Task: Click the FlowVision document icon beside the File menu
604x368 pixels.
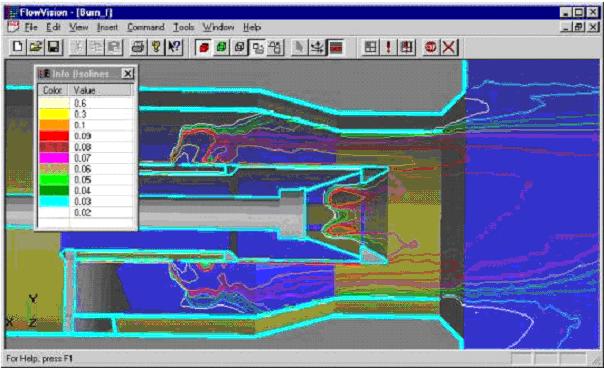Action: [13, 27]
